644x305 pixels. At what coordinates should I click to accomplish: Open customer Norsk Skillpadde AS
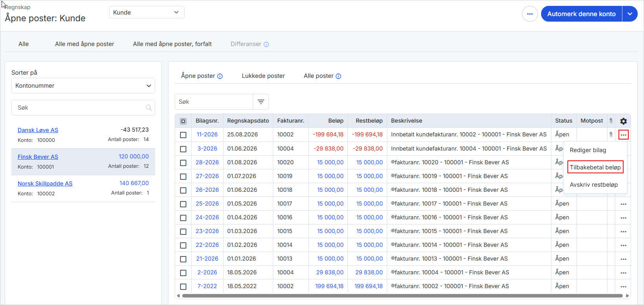(x=45, y=184)
